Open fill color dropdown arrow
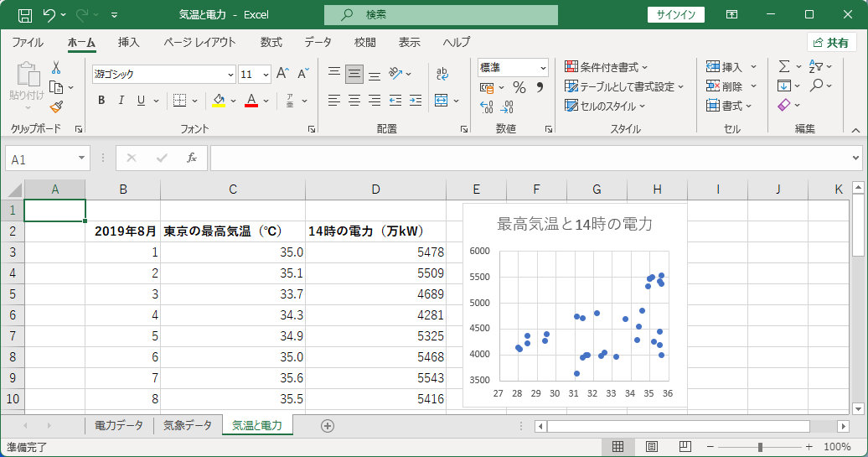The height and width of the screenshot is (457, 868). 233,101
